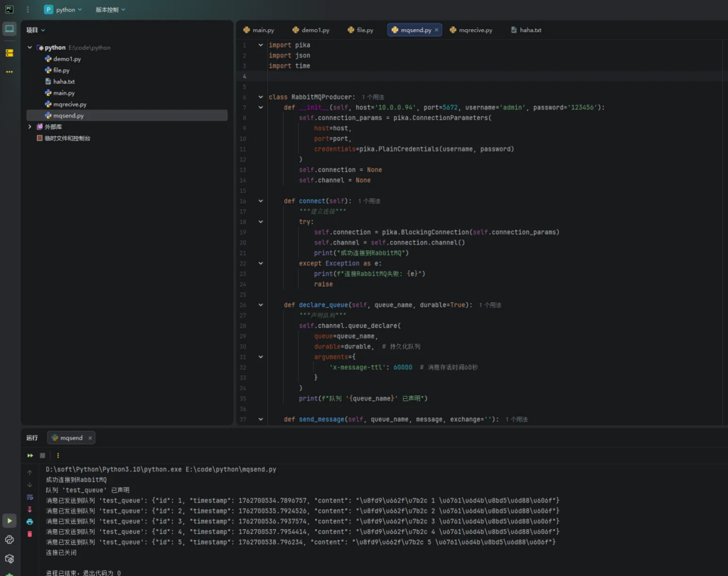The width and height of the screenshot is (728, 576).
Task: Open more tool windows ellipsis in left sidebar
Action: pos(9,72)
